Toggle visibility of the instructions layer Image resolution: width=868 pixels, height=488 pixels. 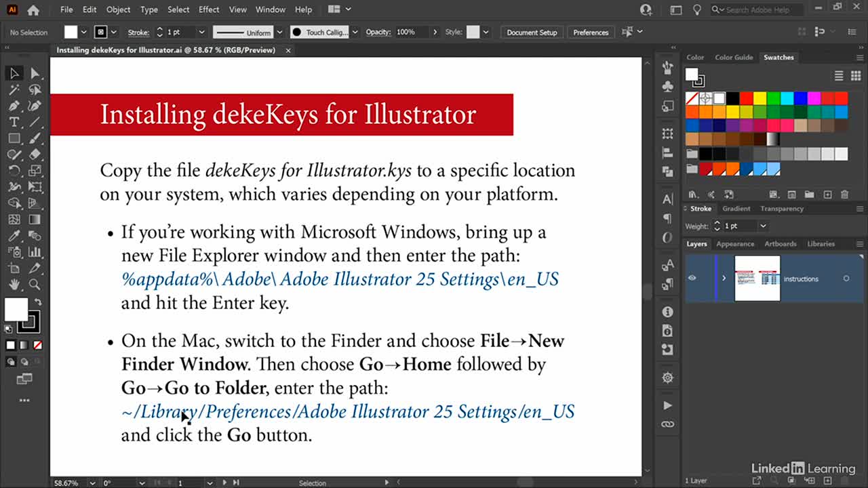(692, 278)
